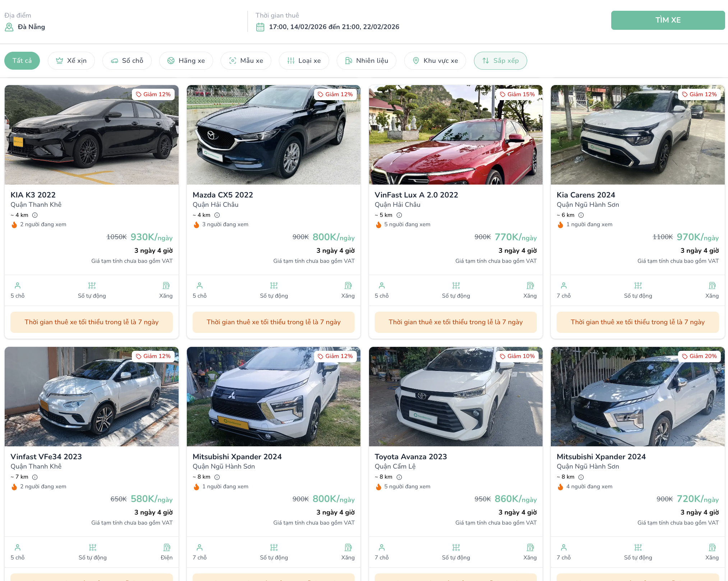The image size is (728, 581).
Task: Click the Giảm 12% tag on Mazda CX5 2022
Action: 335,94
